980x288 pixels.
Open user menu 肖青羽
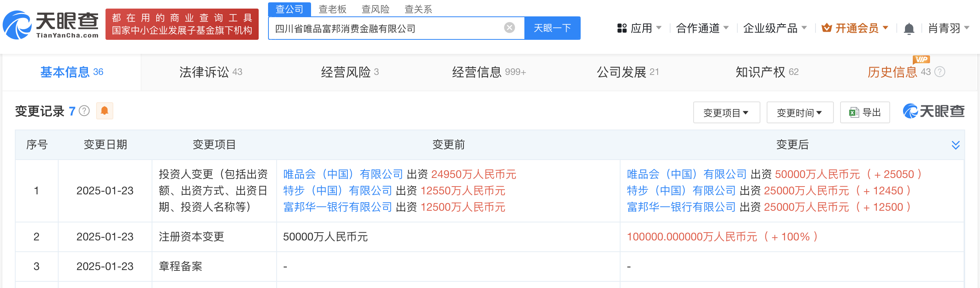949,28
